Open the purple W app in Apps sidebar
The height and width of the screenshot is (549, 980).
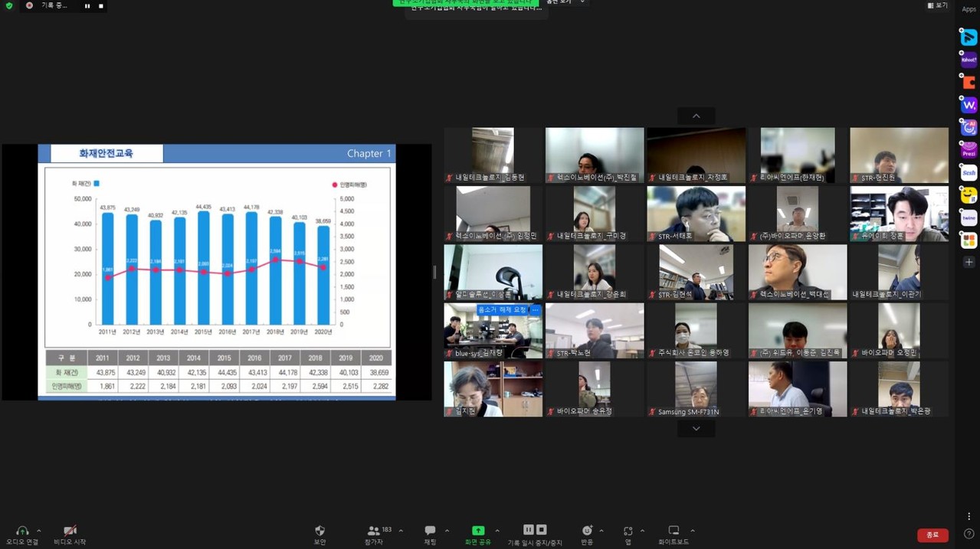click(x=969, y=104)
